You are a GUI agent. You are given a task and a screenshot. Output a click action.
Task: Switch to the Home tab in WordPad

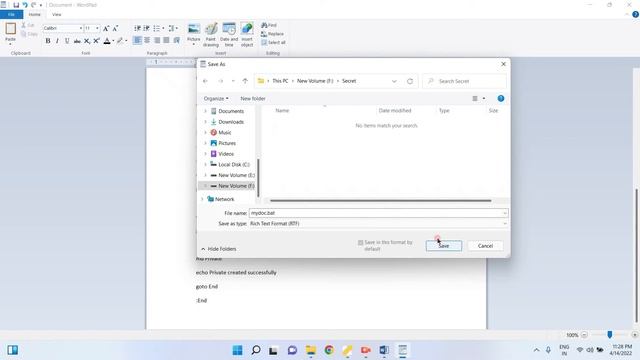coord(35,15)
